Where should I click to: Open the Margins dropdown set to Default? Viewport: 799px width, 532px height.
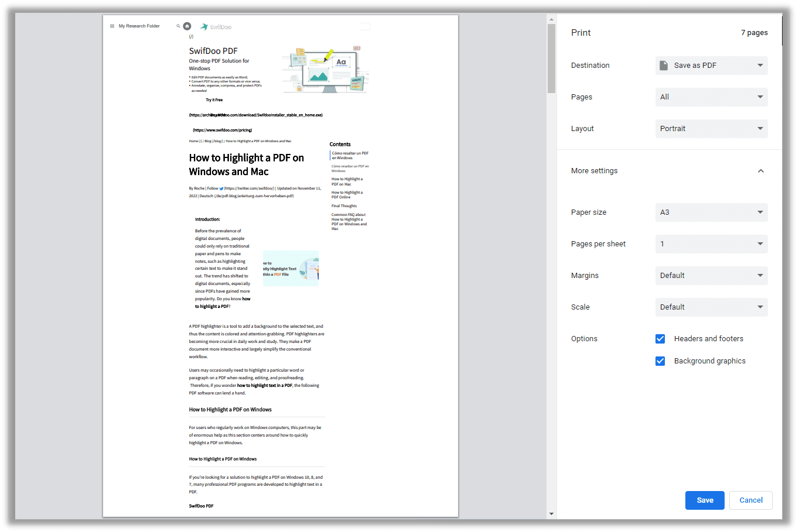point(711,276)
